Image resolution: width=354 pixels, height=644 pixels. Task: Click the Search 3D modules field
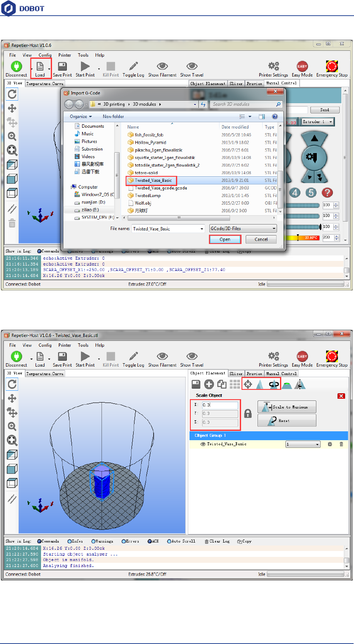pos(247,104)
